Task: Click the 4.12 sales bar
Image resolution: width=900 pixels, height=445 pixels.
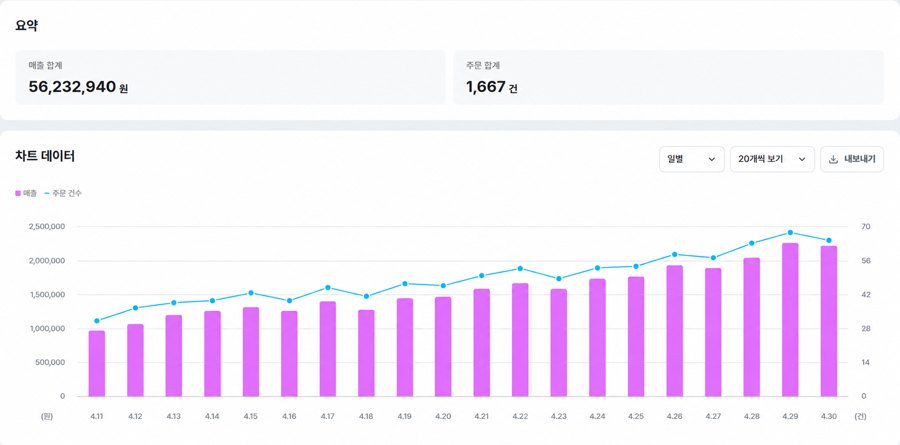Action: point(135,360)
